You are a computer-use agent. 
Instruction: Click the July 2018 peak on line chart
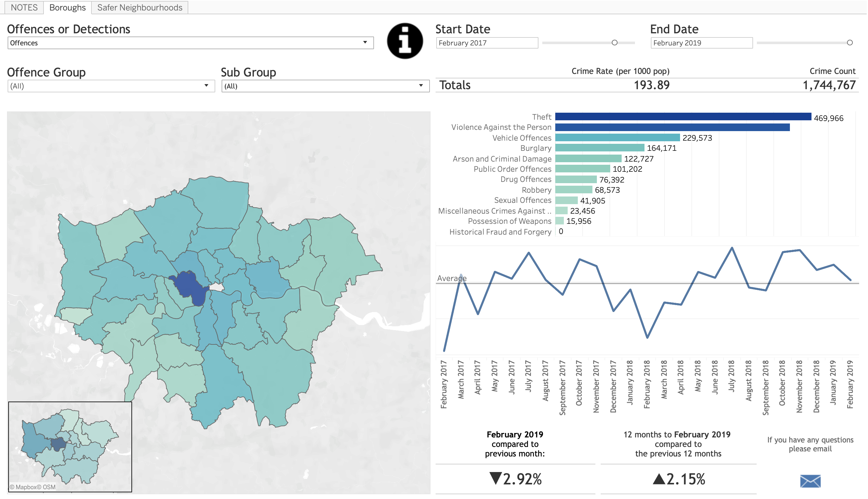pos(733,248)
